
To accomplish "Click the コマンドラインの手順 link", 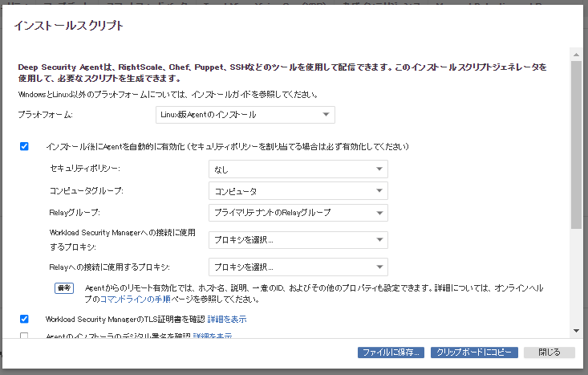I will point(136,300).
